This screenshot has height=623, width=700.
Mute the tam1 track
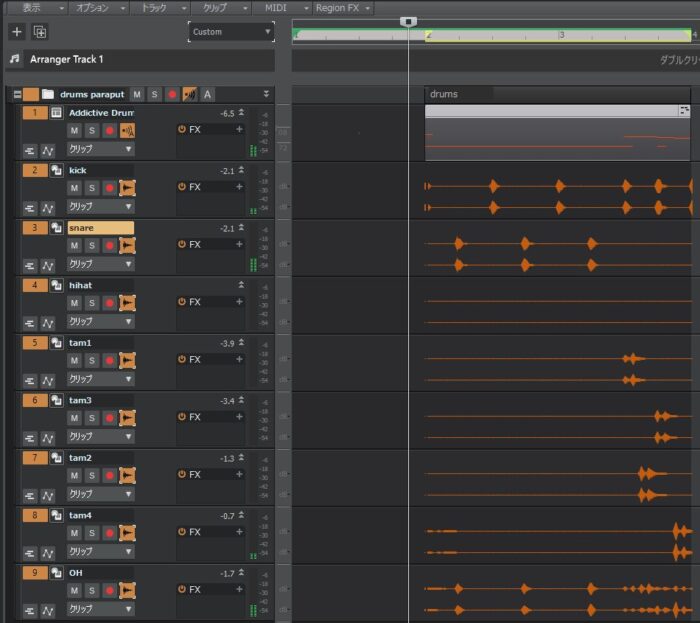(74, 361)
